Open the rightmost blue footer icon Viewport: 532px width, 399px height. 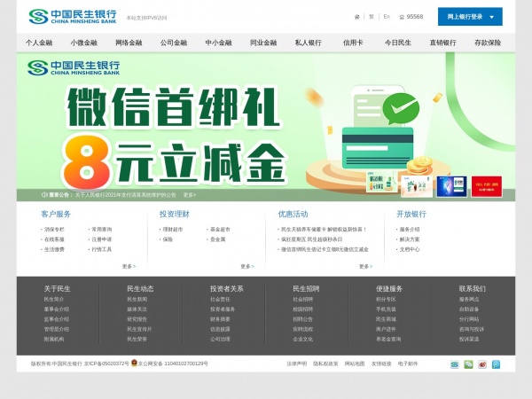496,364
